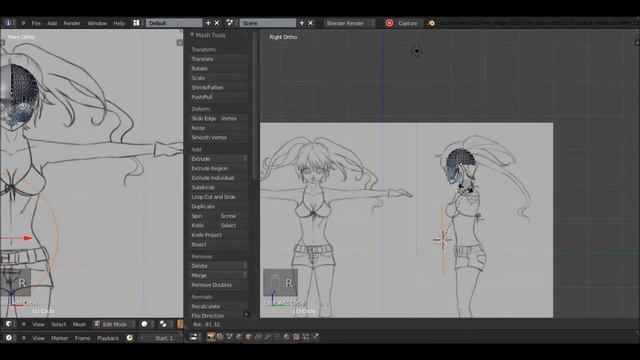Open the Marker menu in Timeline
Screen dimensions: 640x360
pyautogui.click(x=60, y=338)
